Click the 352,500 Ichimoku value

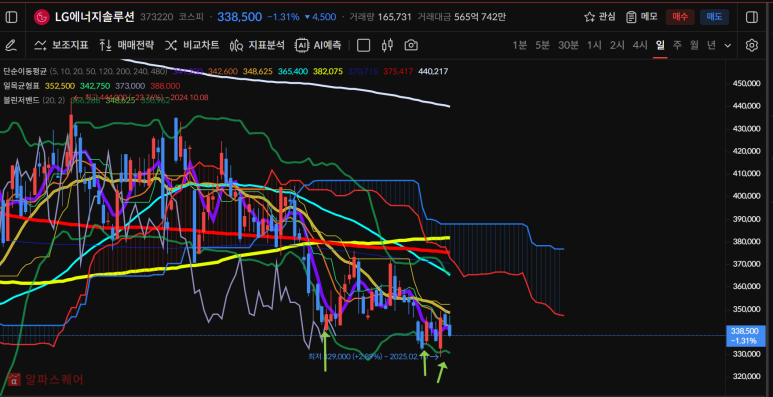pyautogui.click(x=60, y=85)
